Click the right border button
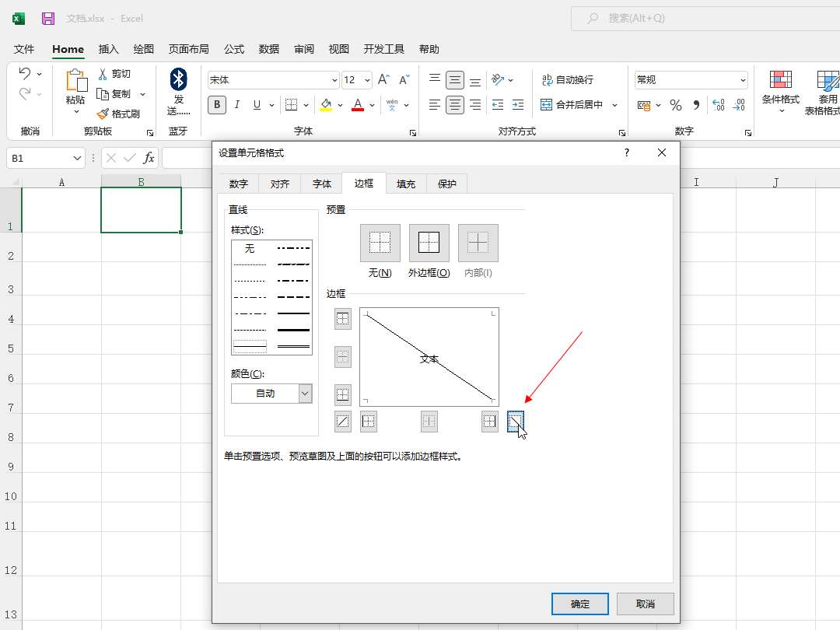 click(x=490, y=422)
